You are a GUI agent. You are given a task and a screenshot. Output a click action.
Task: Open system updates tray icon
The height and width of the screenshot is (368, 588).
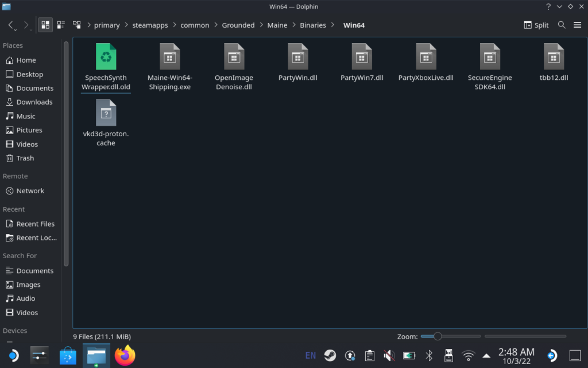(x=350, y=355)
